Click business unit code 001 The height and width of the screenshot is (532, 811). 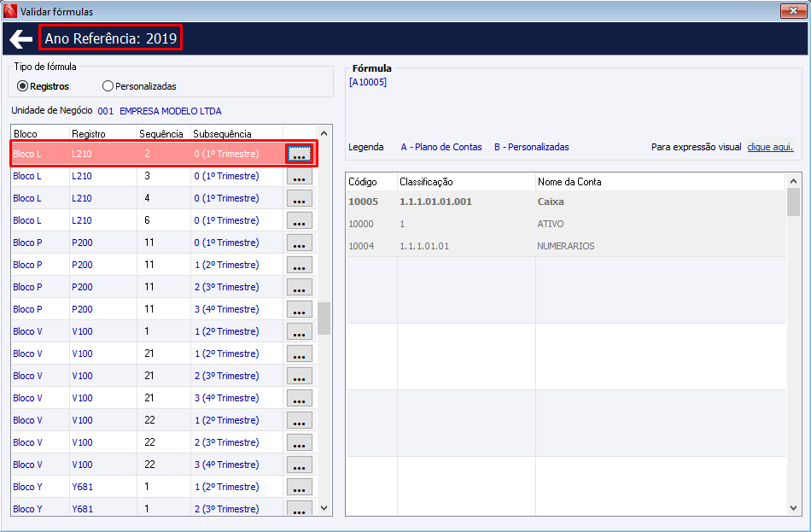coord(106,111)
